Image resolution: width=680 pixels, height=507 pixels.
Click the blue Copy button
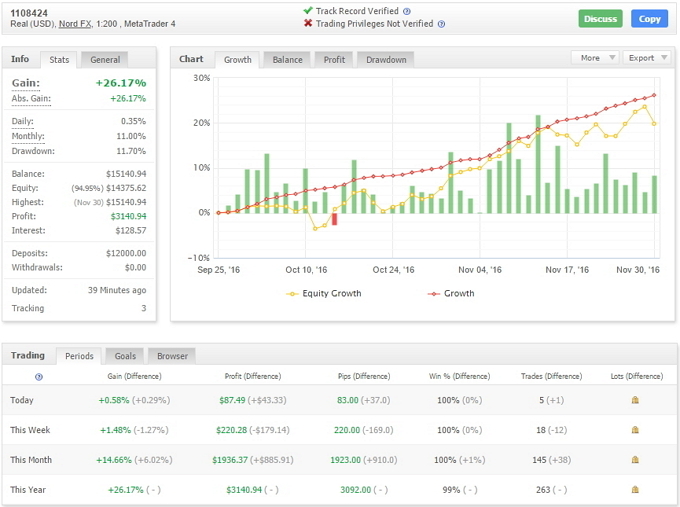649,19
